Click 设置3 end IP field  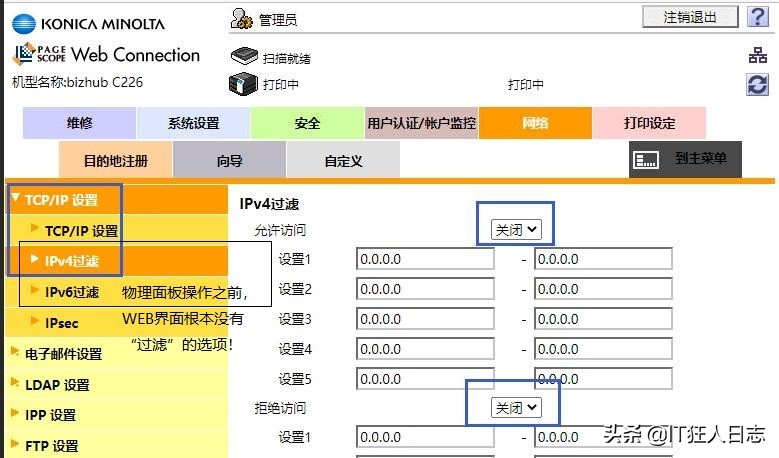[x=603, y=318]
